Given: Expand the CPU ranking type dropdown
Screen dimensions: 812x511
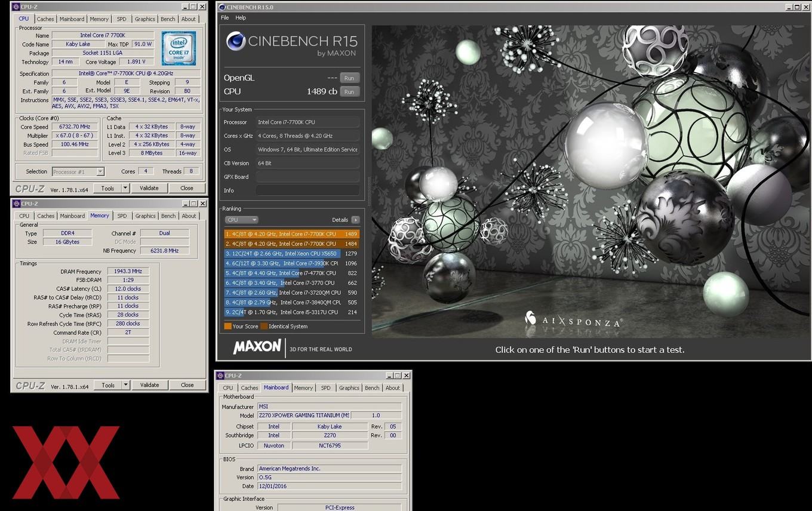Looking at the screenshot, I should [242, 220].
